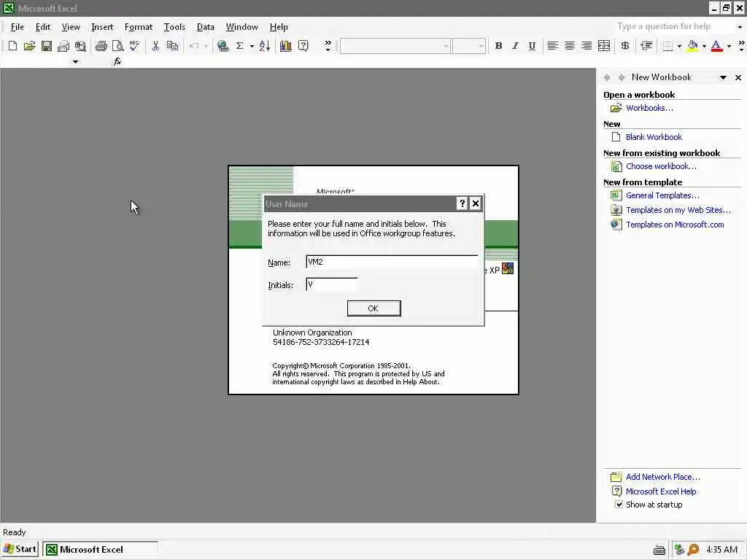This screenshot has height=560, width=747.
Task: Open the Insert menu
Action: tap(102, 27)
